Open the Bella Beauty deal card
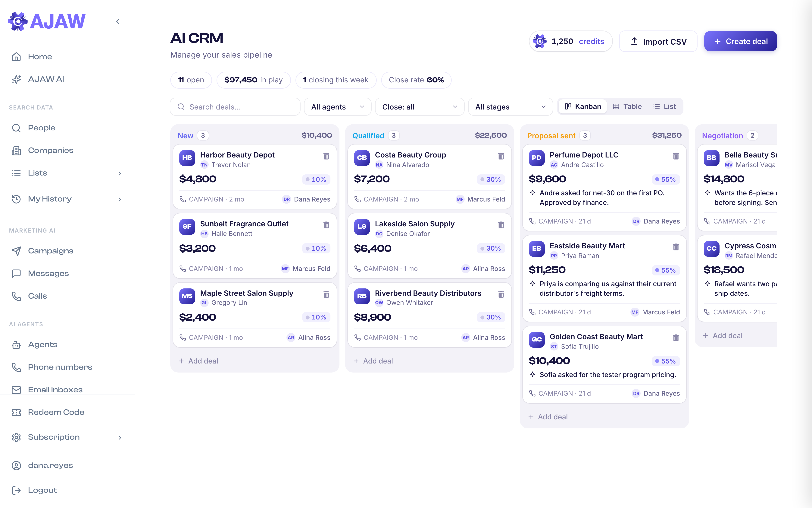 click(x=737, y=187)
